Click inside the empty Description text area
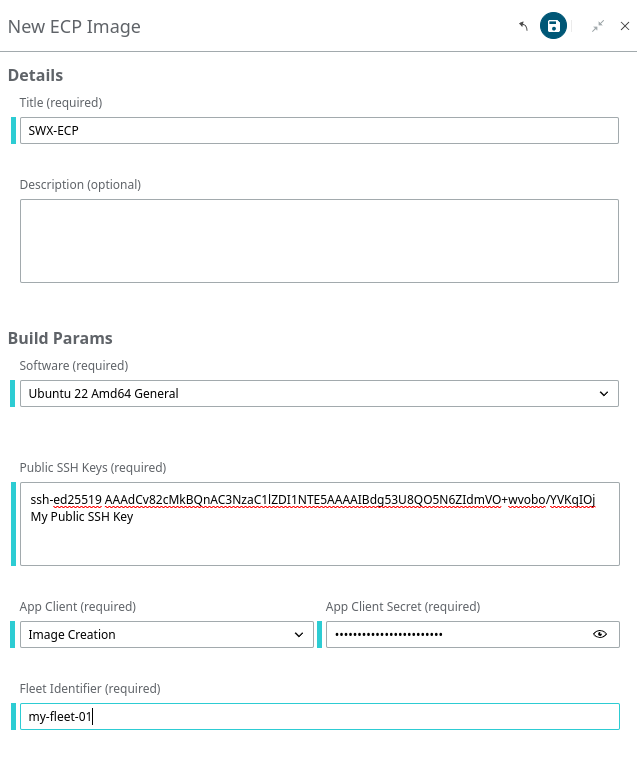The image size is (637, 757). point(319,241)
